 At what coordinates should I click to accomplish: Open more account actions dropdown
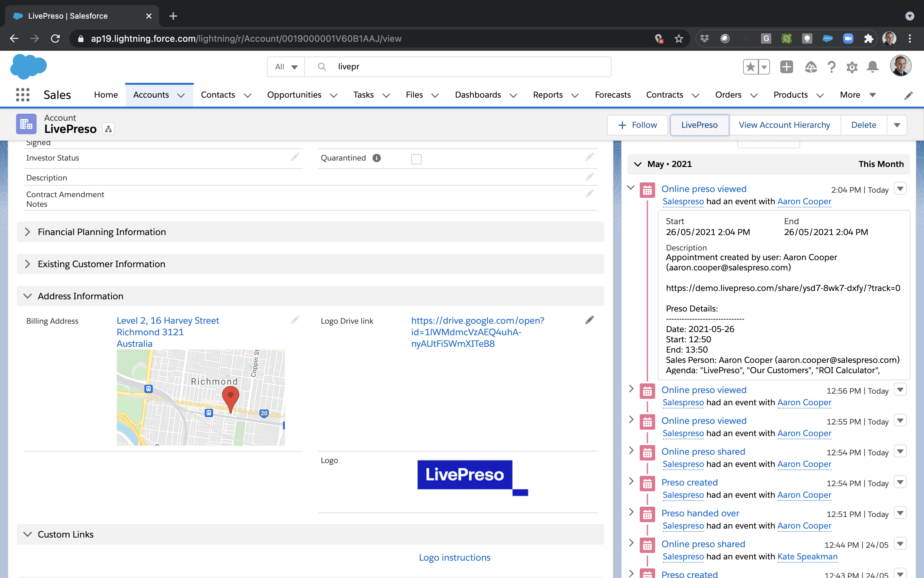pyautogui.click(x=897, y=125)
